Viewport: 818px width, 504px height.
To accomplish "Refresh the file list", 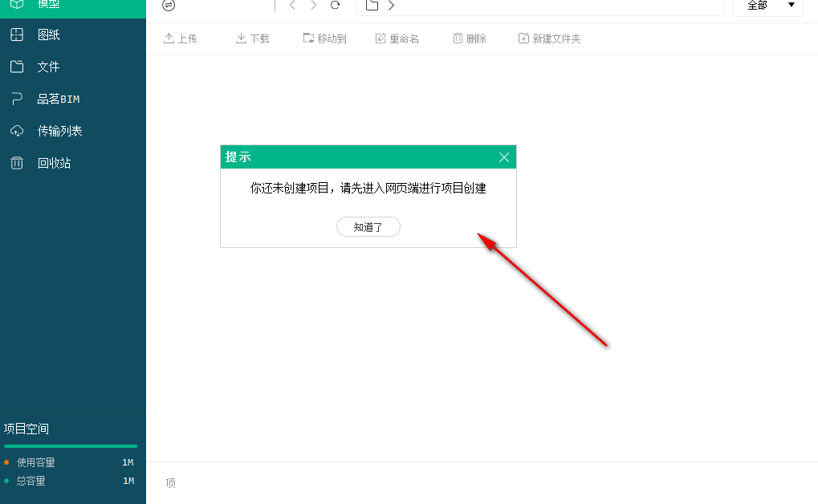I will click(335, 5).
